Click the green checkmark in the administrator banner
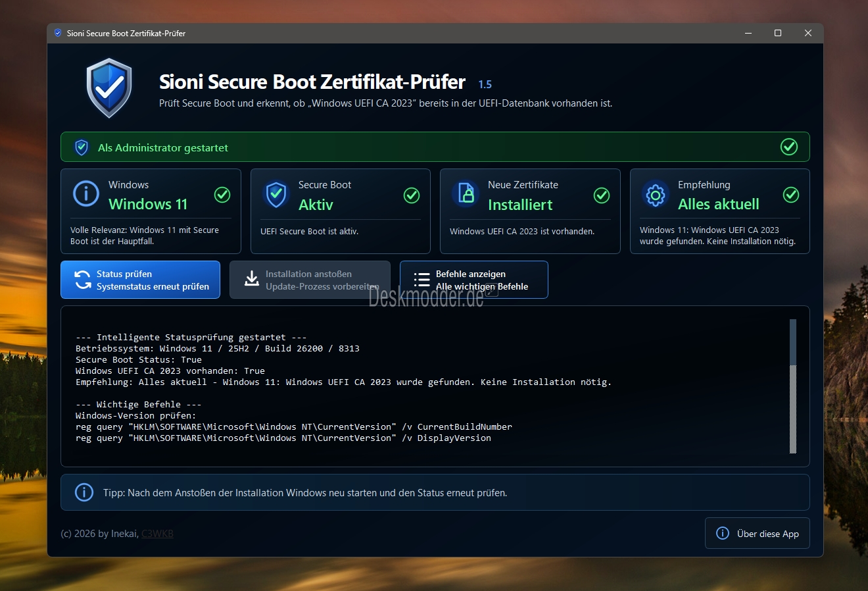The width and height of the screenshot is (868, 591). (789, 147)
